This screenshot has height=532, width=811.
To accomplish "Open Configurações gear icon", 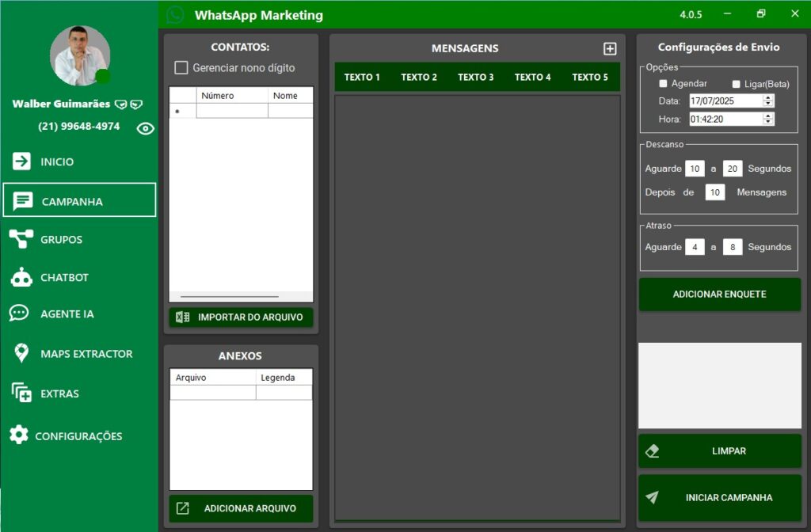I will point(19,435).
